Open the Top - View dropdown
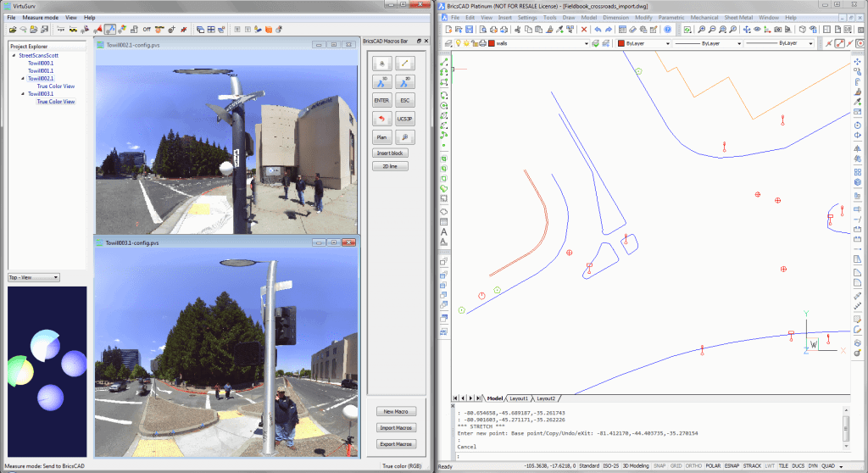Viewport: 868px width, 473px height. [x=33, y=277]
